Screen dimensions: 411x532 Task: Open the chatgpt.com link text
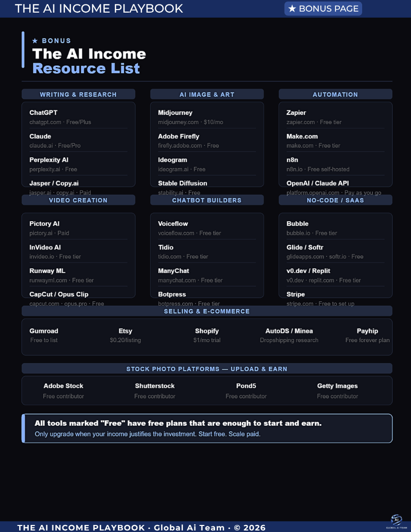coord(45,122)
